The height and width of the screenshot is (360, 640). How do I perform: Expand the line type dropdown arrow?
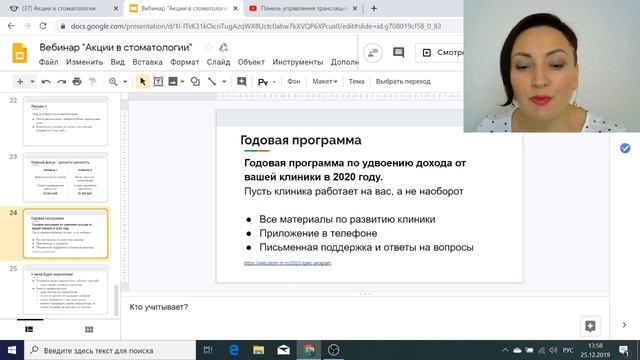pos(224,82)
